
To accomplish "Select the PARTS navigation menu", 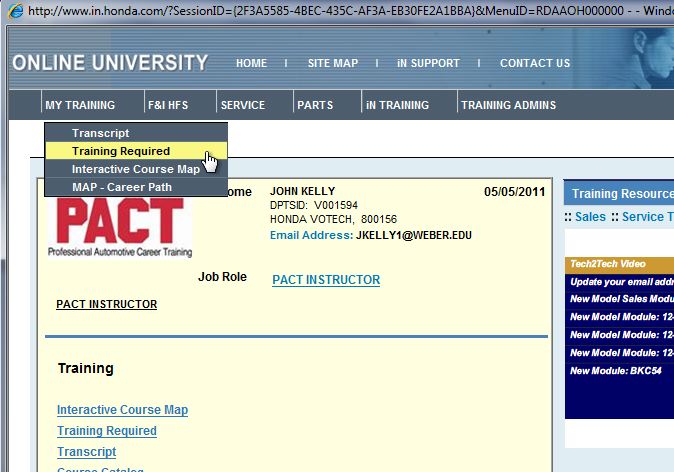I will point(315,105).
